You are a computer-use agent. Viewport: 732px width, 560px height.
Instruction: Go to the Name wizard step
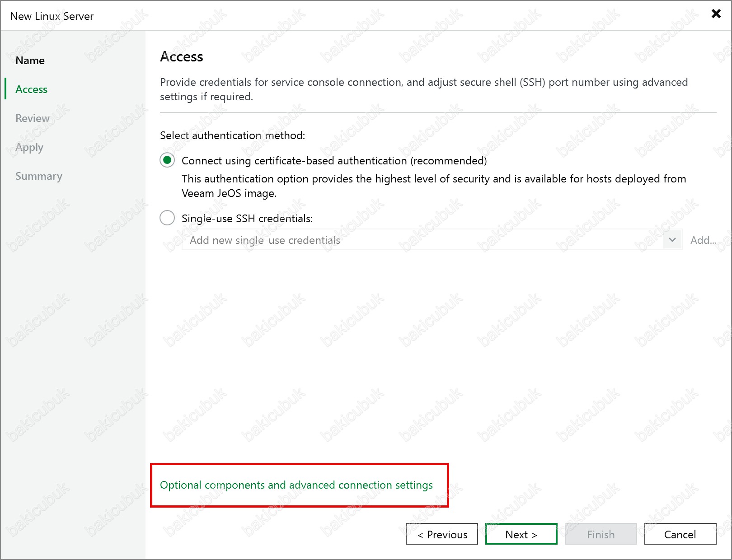pyautogui.click(x=30, y=61)
